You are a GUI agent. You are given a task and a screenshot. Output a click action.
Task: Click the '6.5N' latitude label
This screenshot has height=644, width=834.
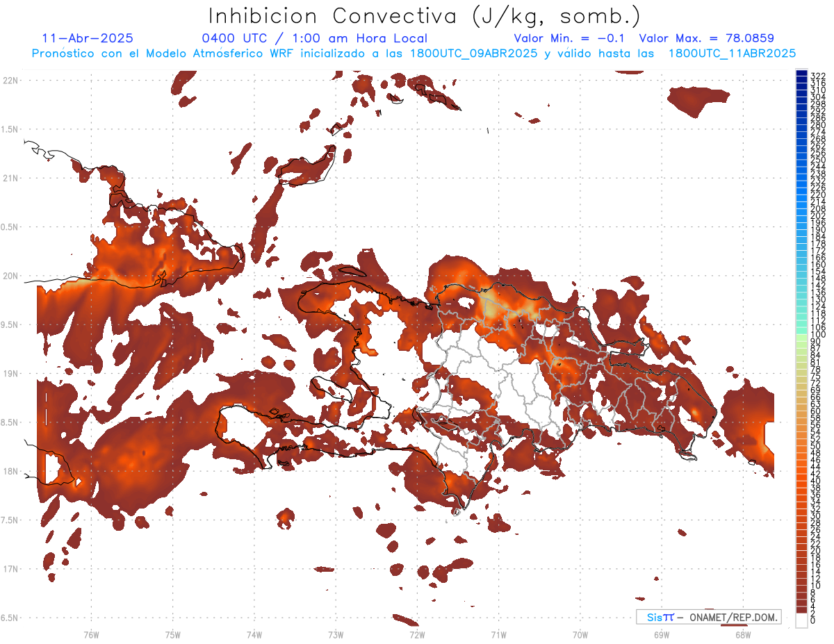[10, 618]
